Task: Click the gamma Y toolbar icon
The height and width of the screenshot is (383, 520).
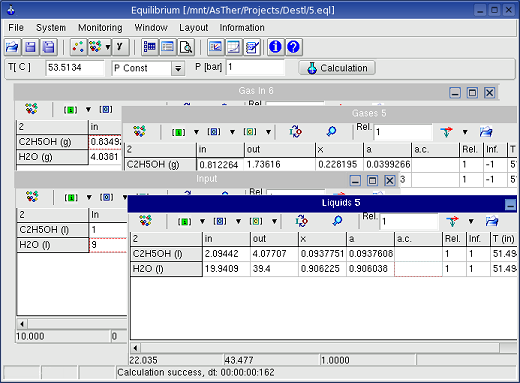Action: tap(120, 47)
